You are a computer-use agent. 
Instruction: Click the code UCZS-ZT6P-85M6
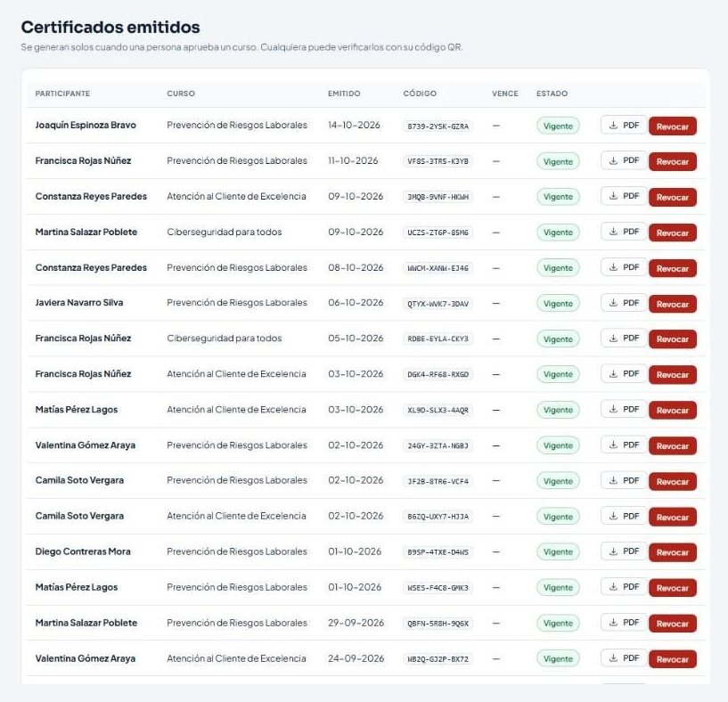pyautogui.click(x=438, y=233)
